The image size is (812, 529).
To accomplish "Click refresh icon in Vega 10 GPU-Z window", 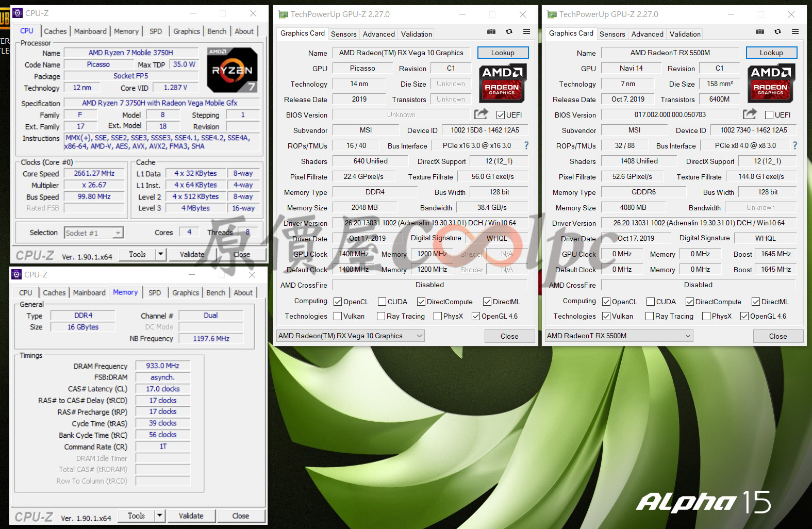I will tap(509, 32).
